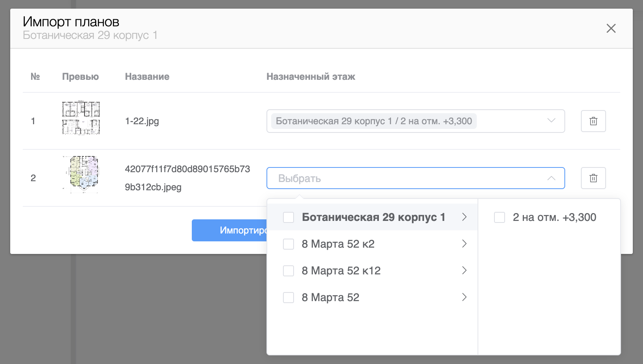Click the assigned floor tag Ботаническая 29 корпус 1 / 2
The height and width of the screenshot is (364, 643).
tap(374, 121)
